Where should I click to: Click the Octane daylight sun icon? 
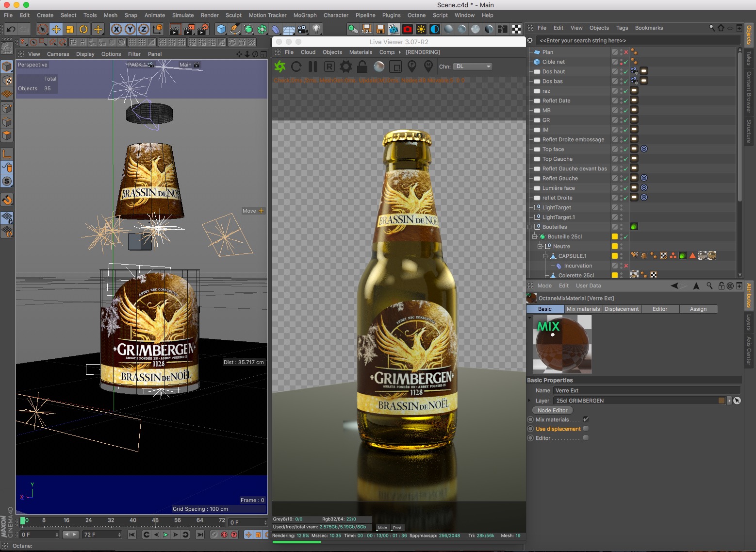[421, 29]
